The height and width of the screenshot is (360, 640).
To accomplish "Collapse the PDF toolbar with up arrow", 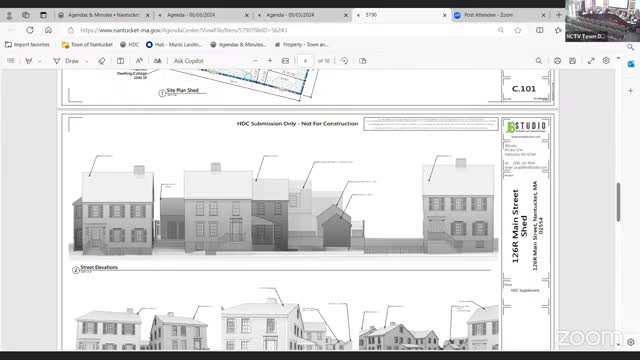I will point(618,58).
